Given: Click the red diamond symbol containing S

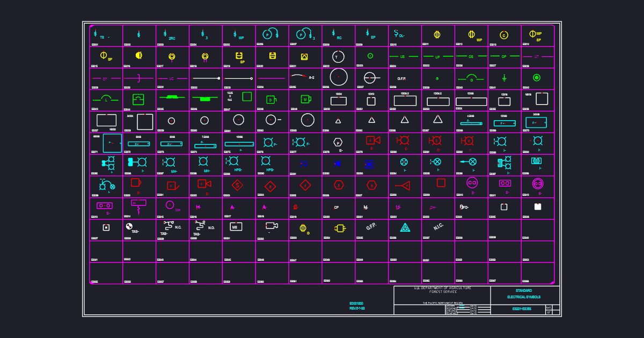Looking at the screenshot, I should tap(238, 185).
